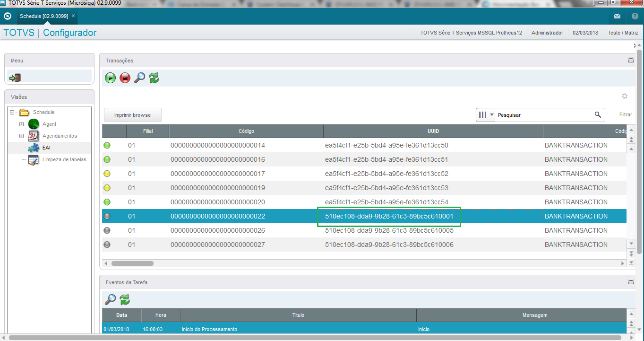Click Início do Processamento event title
This screenshot has width=644, height=341.
click(209, 329)
